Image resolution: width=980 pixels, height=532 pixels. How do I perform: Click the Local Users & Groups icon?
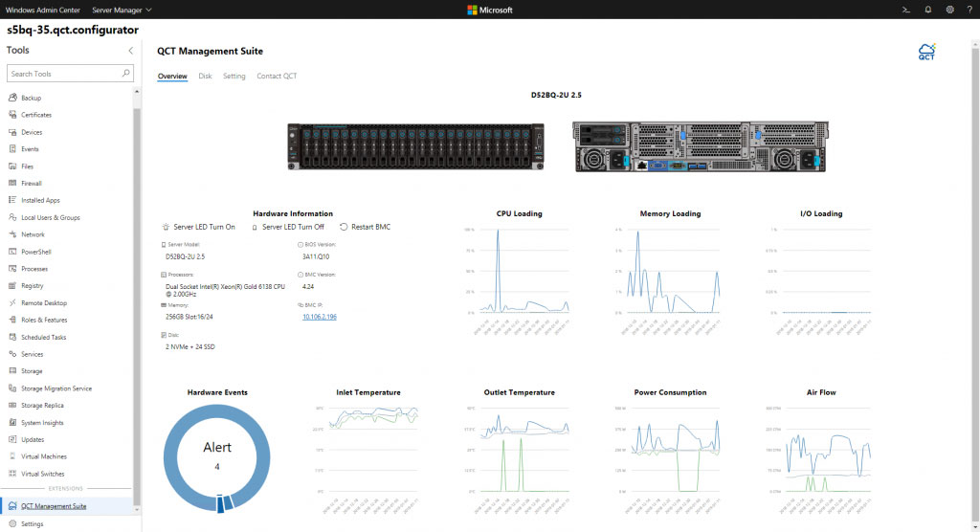click(x=12, y=217)
